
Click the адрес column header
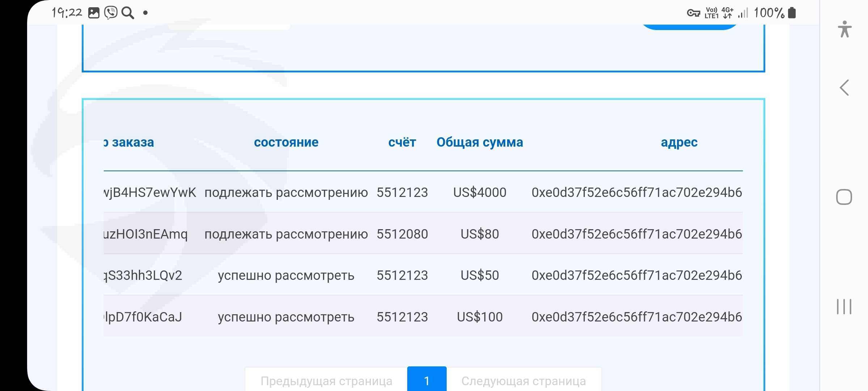pos(679,142)
